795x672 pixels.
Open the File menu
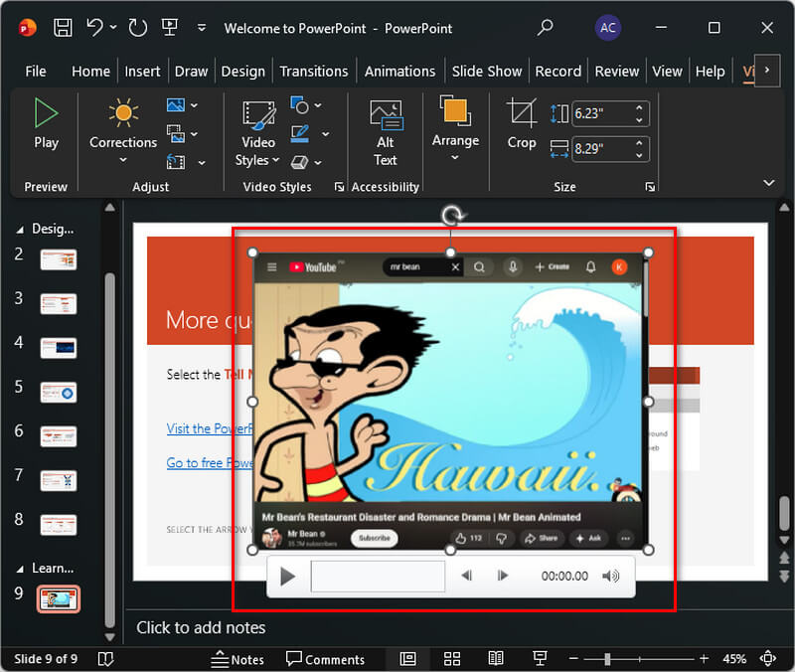[x=36, y=71]
